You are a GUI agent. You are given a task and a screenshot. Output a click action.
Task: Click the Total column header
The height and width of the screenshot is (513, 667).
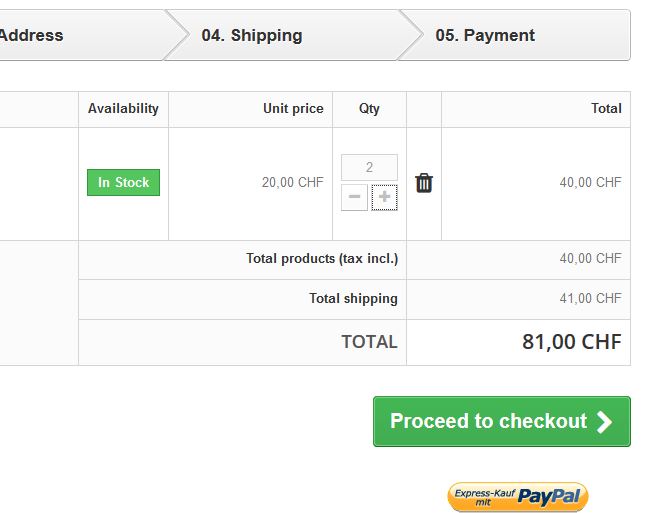(x=606, y=109)
